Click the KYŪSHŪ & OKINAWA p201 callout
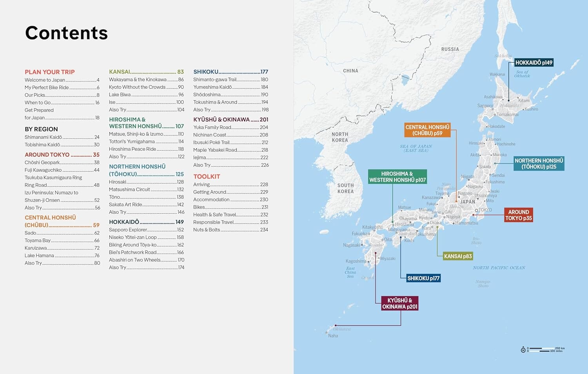The height and width of the screenshot is (374, 588). coord(399,303)
